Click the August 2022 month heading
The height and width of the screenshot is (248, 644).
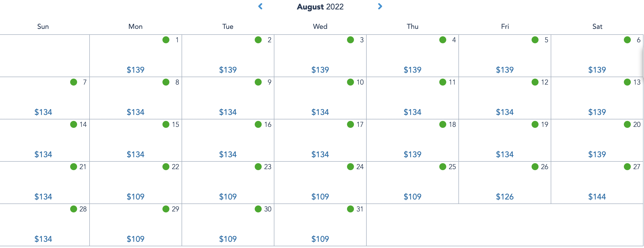320,7
